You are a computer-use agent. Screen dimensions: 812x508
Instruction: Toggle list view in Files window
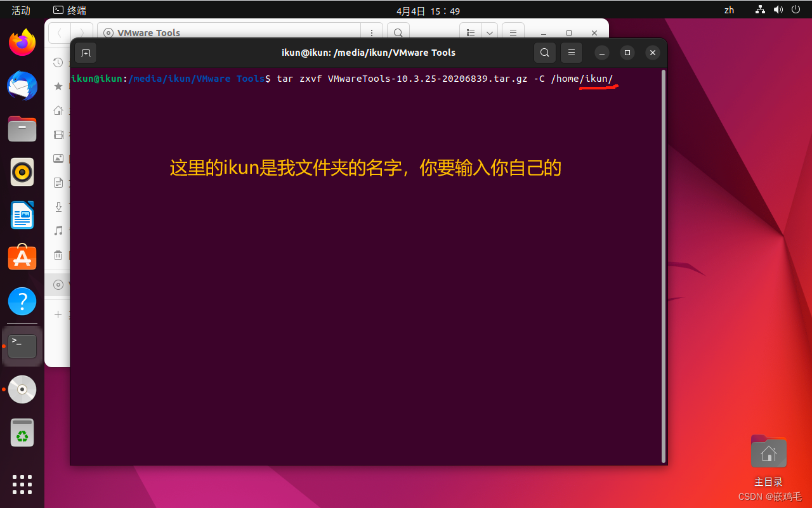470,32
